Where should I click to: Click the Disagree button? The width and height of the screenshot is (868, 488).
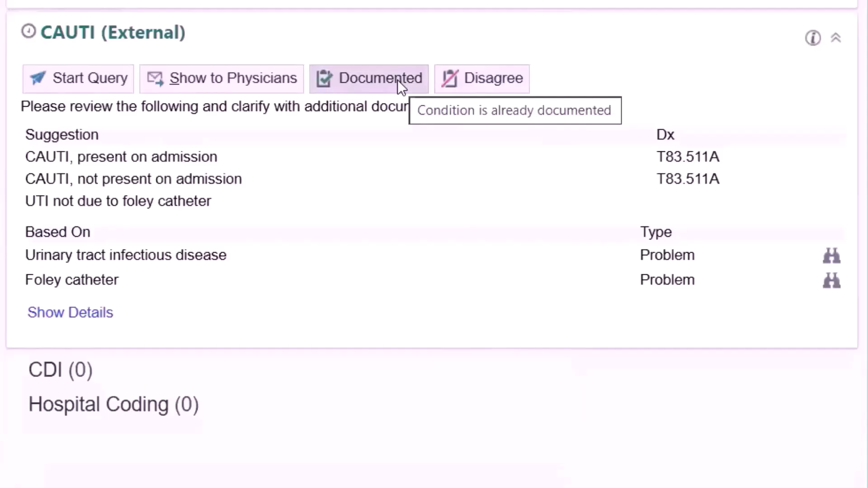click(x=482, y=79)
